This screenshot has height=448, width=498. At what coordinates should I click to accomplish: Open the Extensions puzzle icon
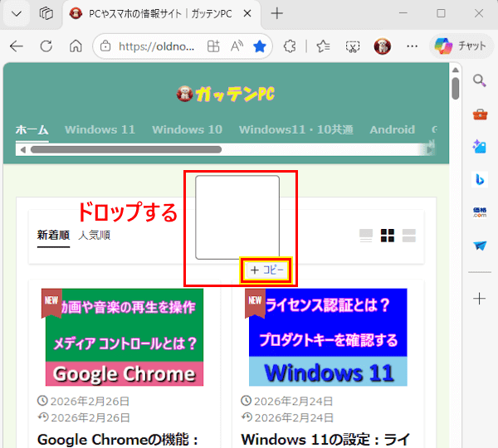pos(290,46)
